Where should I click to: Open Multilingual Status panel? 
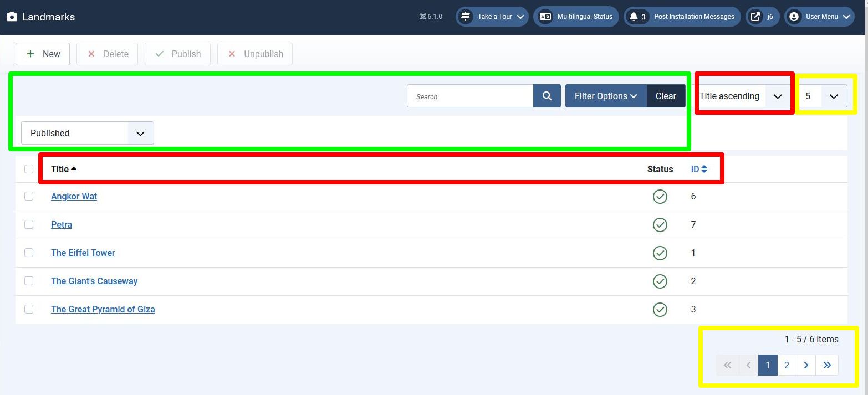pos(576,17)
